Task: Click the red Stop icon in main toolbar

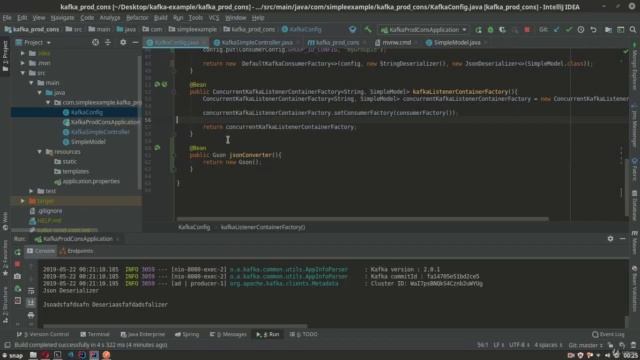Action: click(x=527, y=30)
